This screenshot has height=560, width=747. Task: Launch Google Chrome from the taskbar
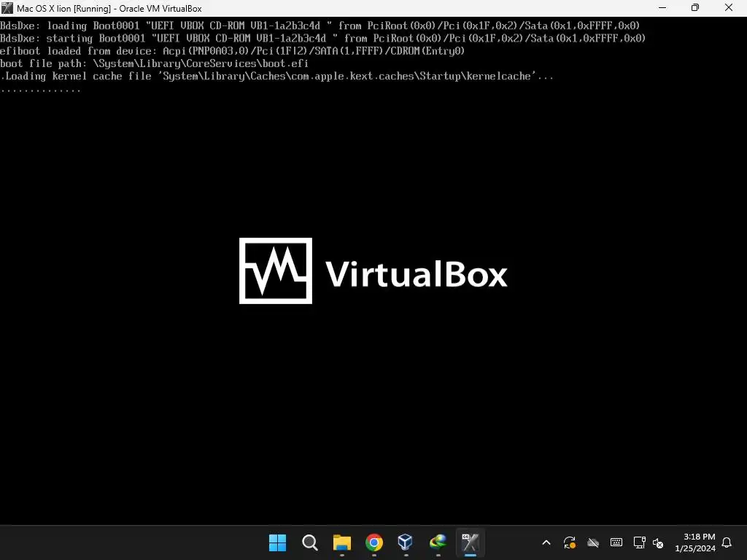374,542
